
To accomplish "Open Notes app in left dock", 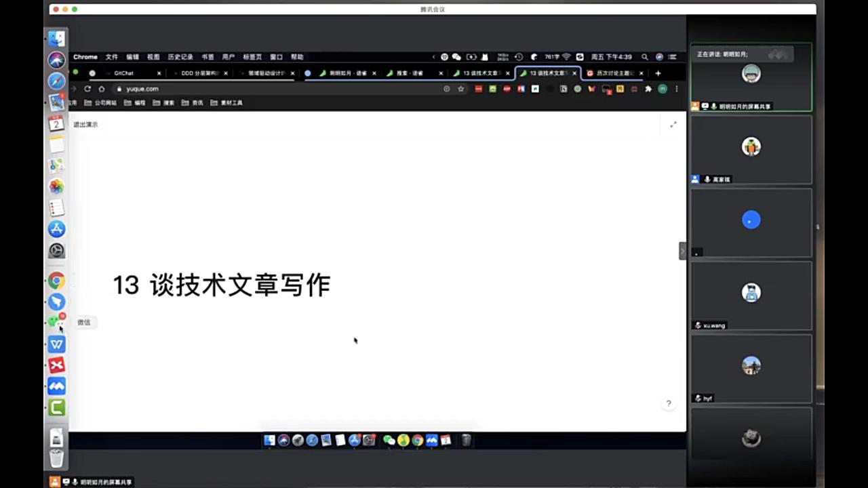I will 57,144.
